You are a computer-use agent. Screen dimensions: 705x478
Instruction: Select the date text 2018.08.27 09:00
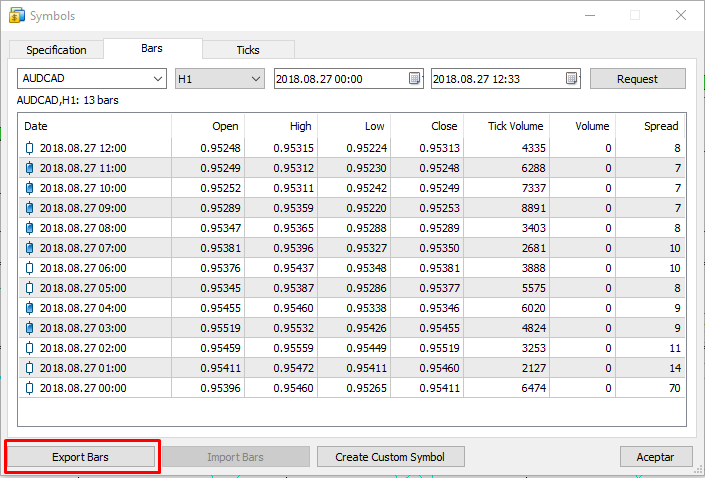coord(83,208)
